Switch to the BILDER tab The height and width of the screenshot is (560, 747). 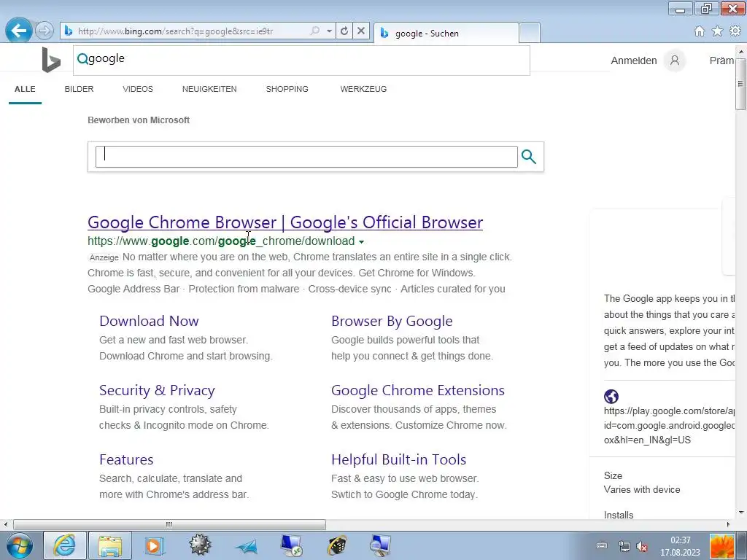coord(79,89)
